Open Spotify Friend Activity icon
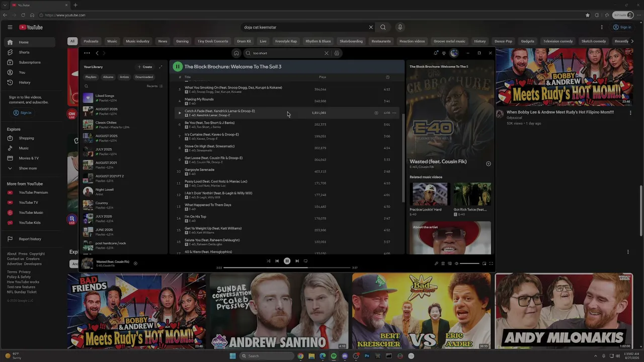Viewport: 644px width, 362px height. (x=444, y=53)
